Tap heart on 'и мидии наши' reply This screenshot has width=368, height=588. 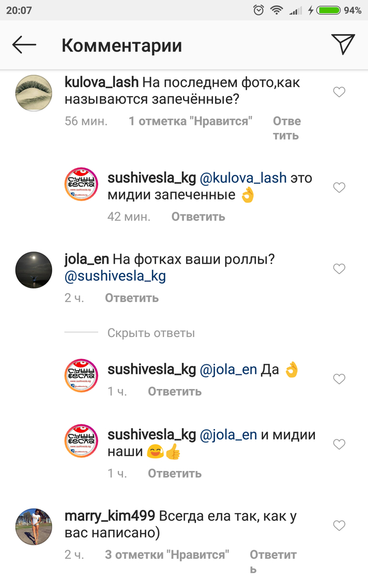click(x=339, y=444)
